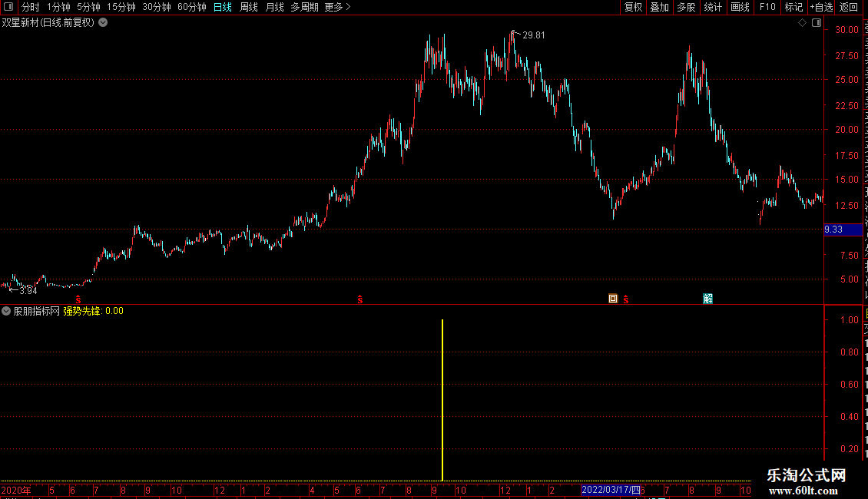Click the 解 marker icon on chart
Screen dimensions: 868x499
tap(707, 299)
